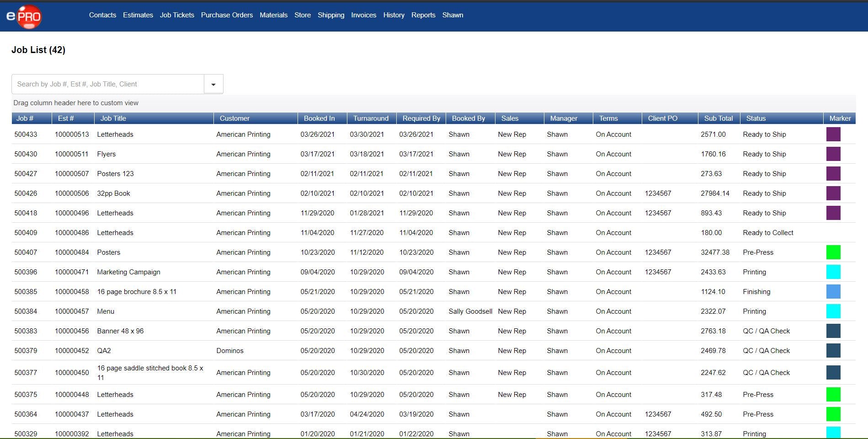
Task: Click purple marker for job 500426
Action: (833, 193)
